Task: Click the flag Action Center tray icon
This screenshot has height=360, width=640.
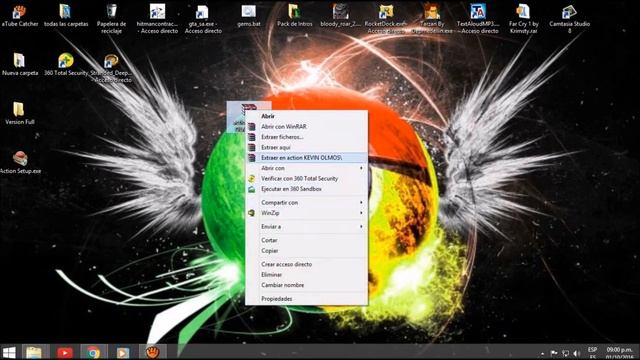Action: click(554, 353)
